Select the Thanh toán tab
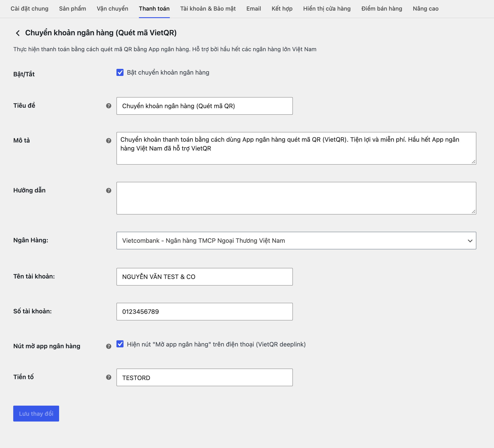 pos(154,9)
